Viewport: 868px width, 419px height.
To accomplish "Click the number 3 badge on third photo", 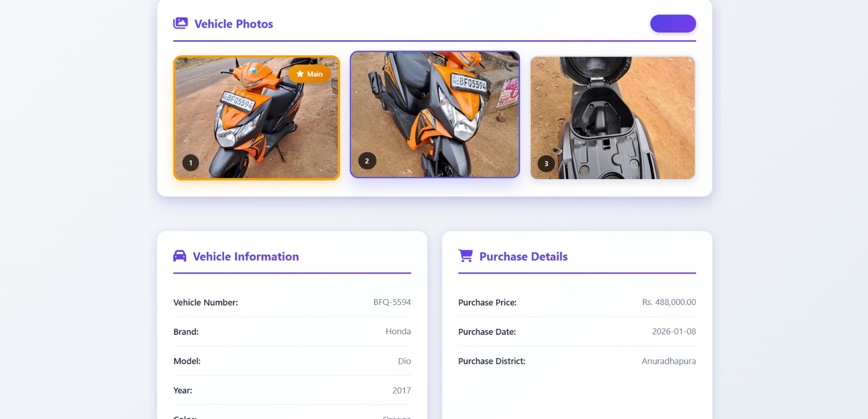I will pyautogui.click(x=546, y=163).
